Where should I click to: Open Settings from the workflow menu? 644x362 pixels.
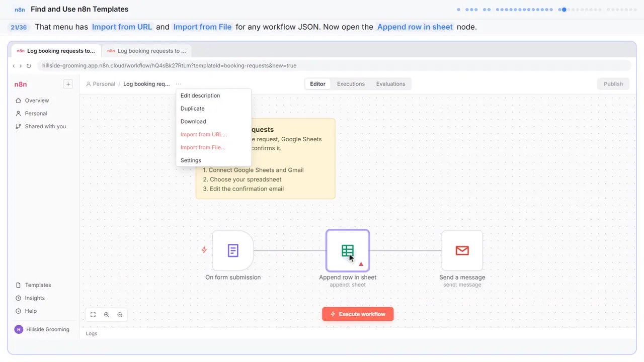pos(213,160)
